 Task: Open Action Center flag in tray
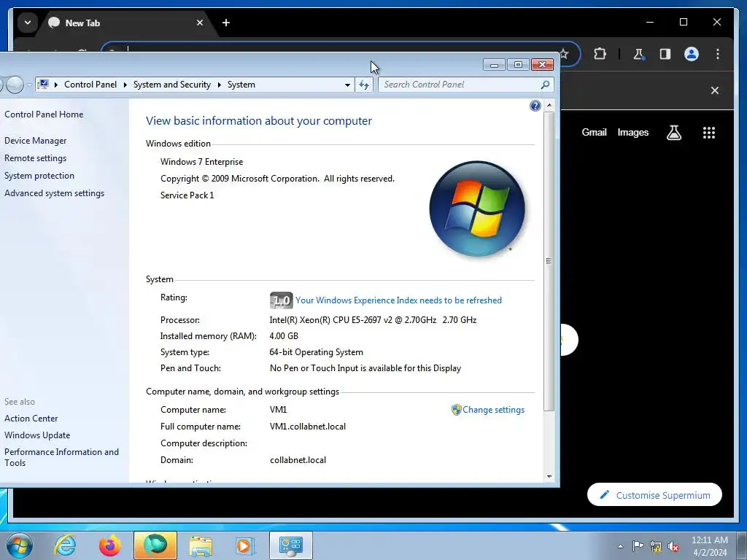(638, 546)
